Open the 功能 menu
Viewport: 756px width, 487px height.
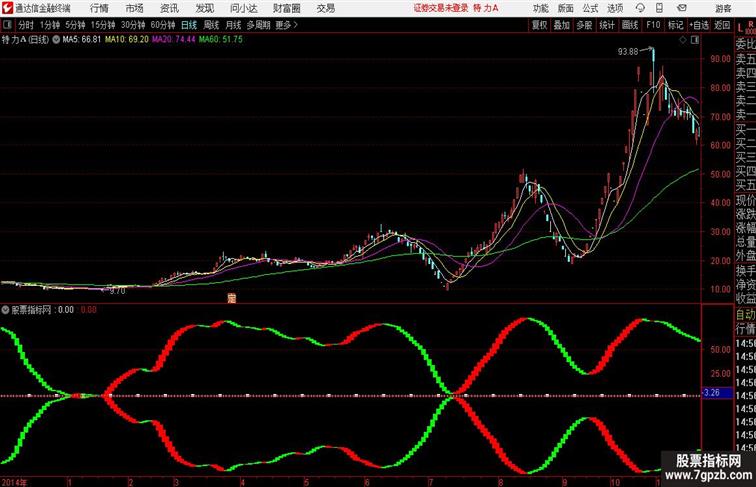pos(540,8)
